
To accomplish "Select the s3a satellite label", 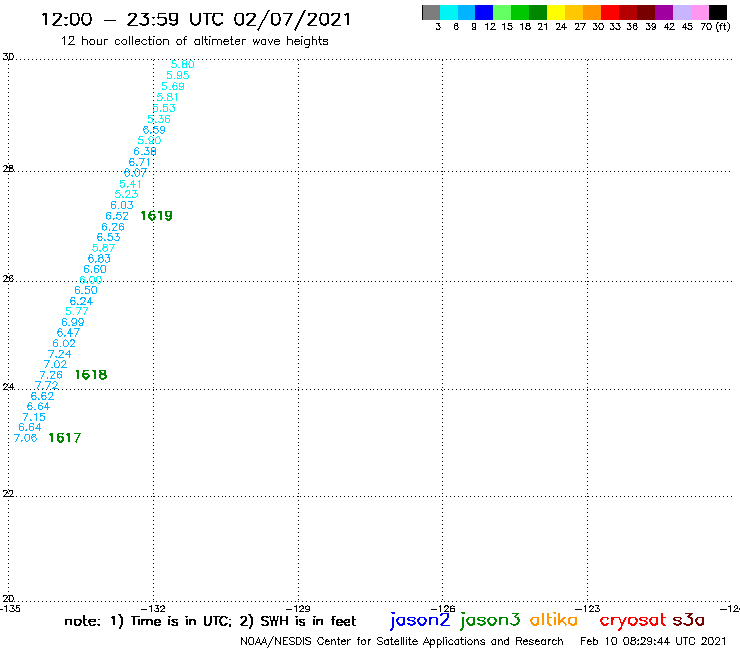I will point(689,620).
